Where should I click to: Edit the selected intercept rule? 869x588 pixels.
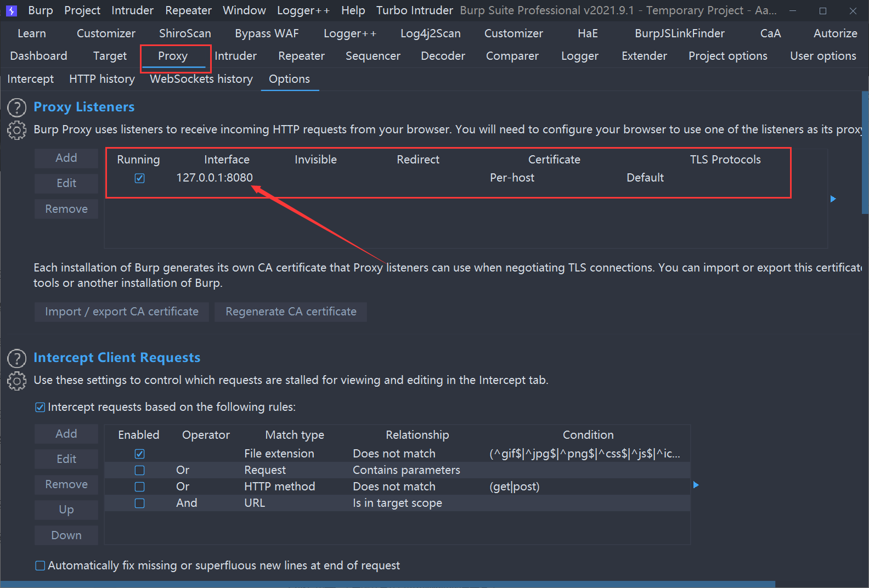[x=66, y=459]
